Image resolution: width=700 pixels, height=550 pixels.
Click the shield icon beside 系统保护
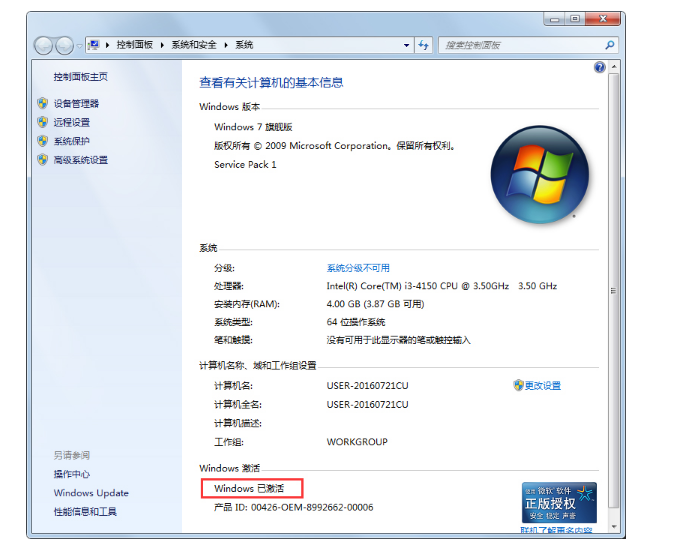tap(43, 141)
